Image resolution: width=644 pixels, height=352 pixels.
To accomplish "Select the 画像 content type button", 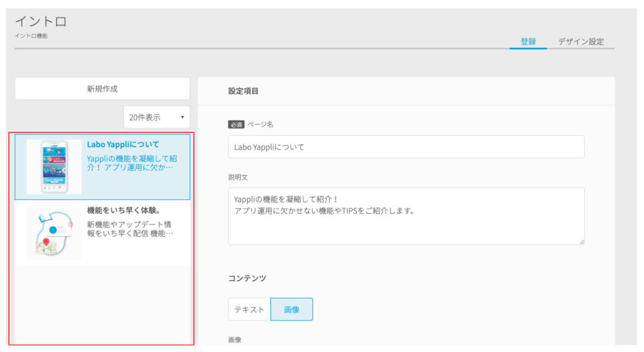I will 292,309.
